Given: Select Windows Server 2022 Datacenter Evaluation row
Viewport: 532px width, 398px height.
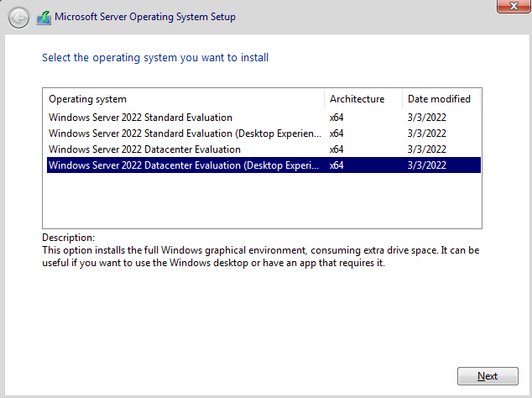Looking at the screenshot, I should pos(263,149).
